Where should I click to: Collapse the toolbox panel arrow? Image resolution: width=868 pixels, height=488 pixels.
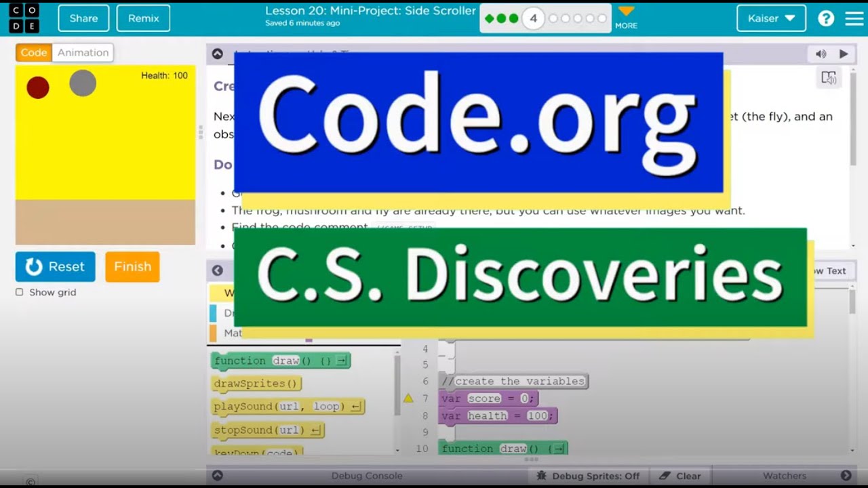click(x=217, y=270)
